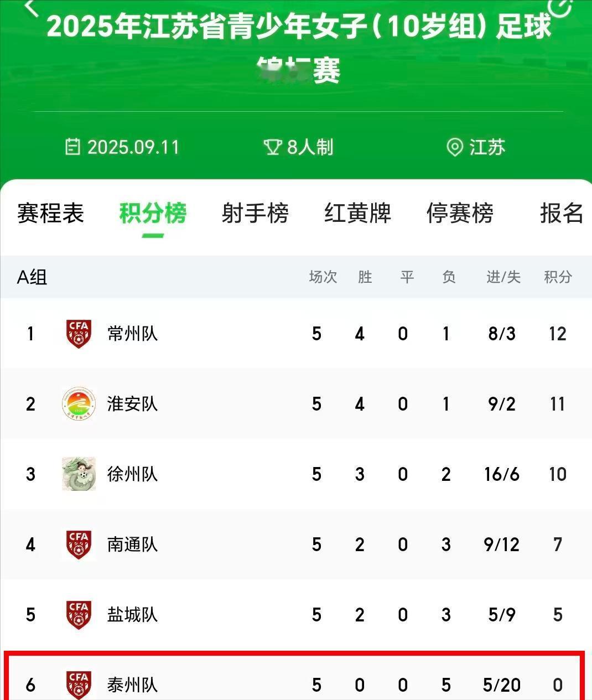Tap the 泰州队 CFA team logo

pos(79,685)
